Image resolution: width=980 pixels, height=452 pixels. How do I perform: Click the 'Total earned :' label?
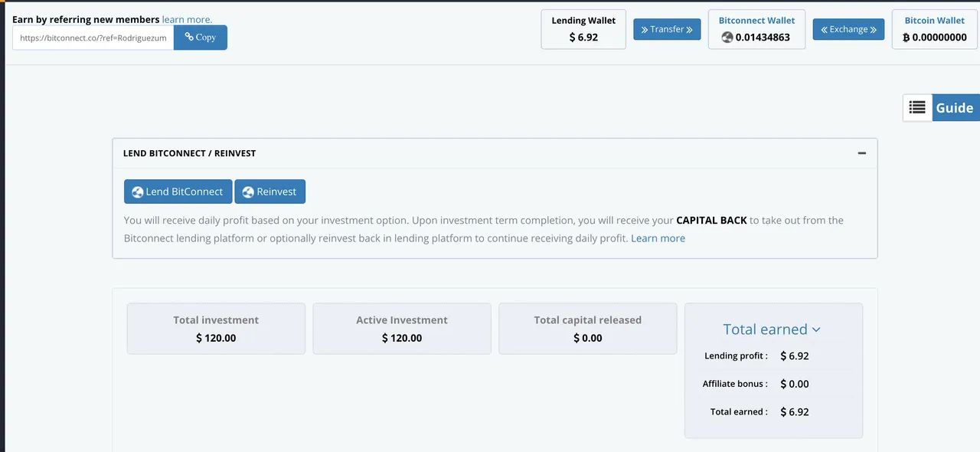(x=739, y=411)
